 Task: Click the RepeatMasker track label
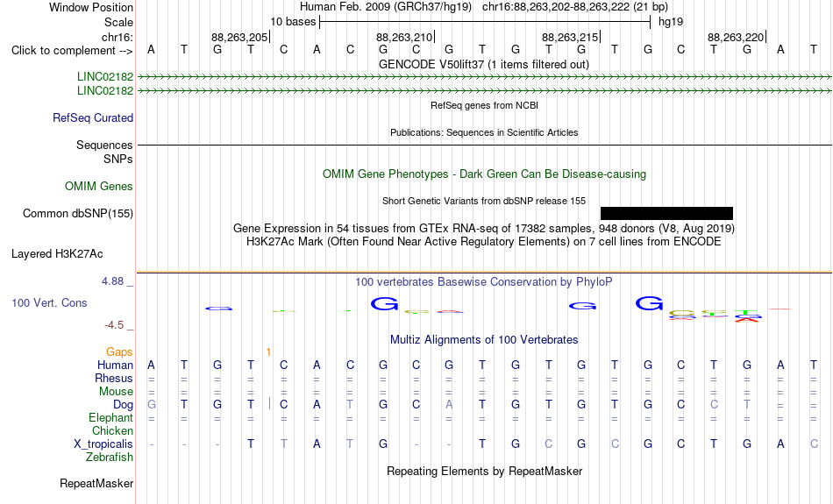point(96,483)
